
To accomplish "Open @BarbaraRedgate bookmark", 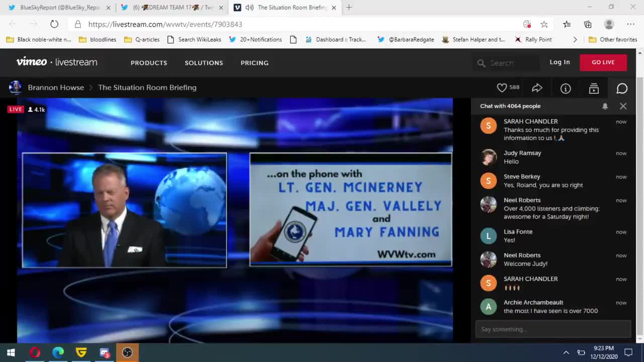I will [406, 40].
